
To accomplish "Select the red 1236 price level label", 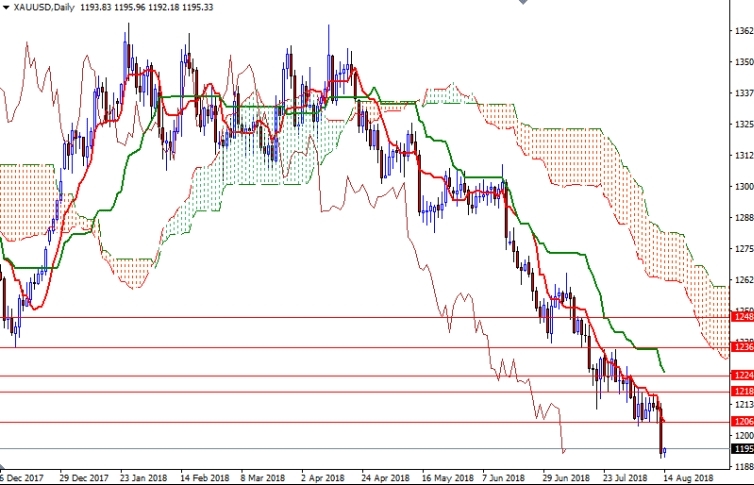I will coord(742,347).
